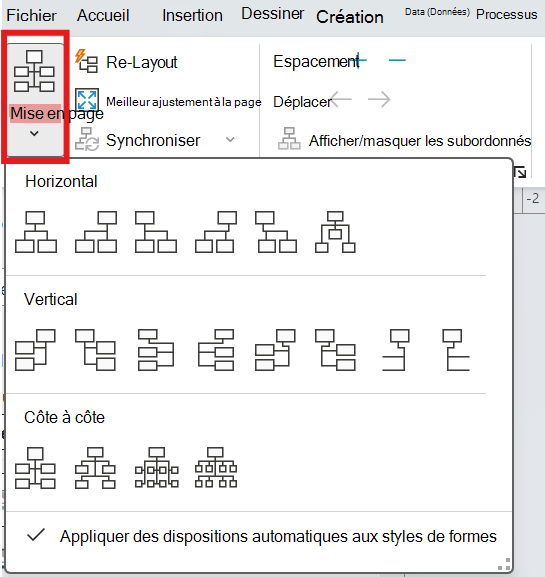
Task: Click Afficher/masquer les subordonnés
Action: 404,140
